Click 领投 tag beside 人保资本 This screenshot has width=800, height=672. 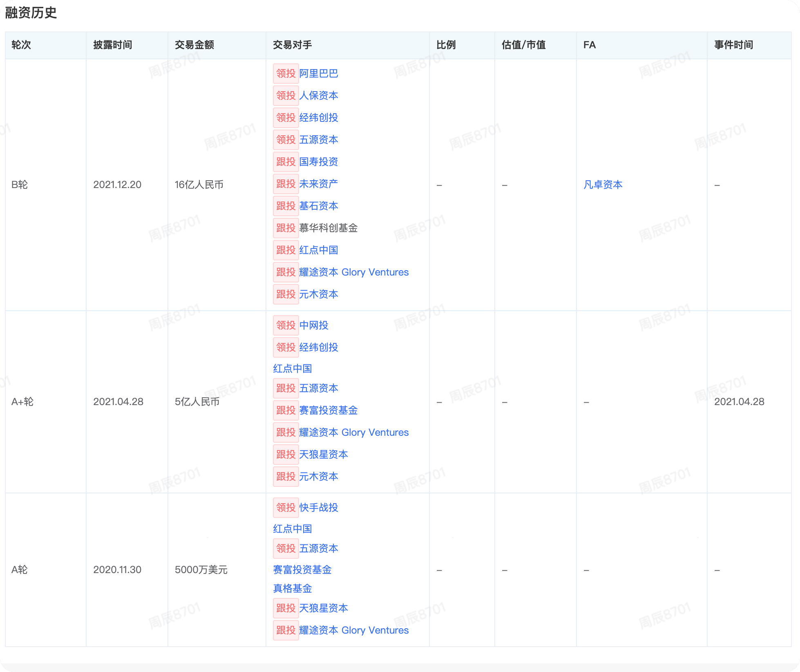286,96
